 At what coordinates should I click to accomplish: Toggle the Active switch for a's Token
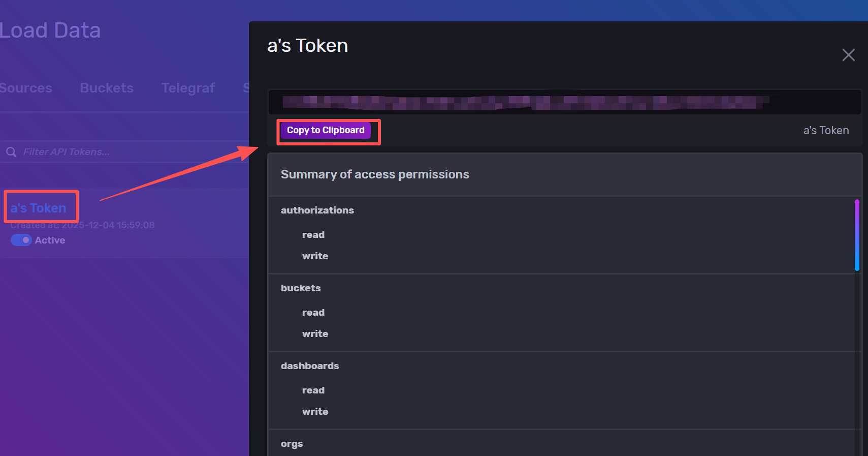21,240
